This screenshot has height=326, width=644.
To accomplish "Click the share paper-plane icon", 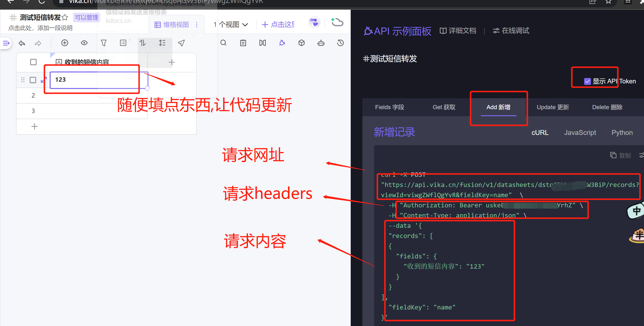I will (x=181, y=43).
